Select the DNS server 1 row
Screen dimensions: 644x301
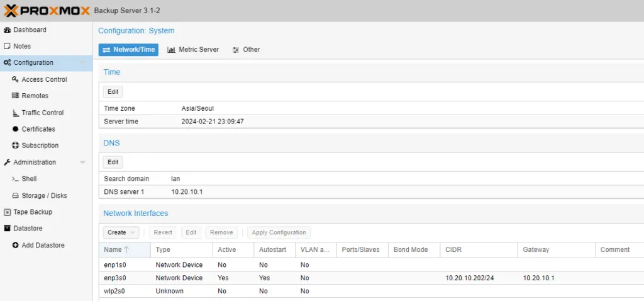point(371,192)
